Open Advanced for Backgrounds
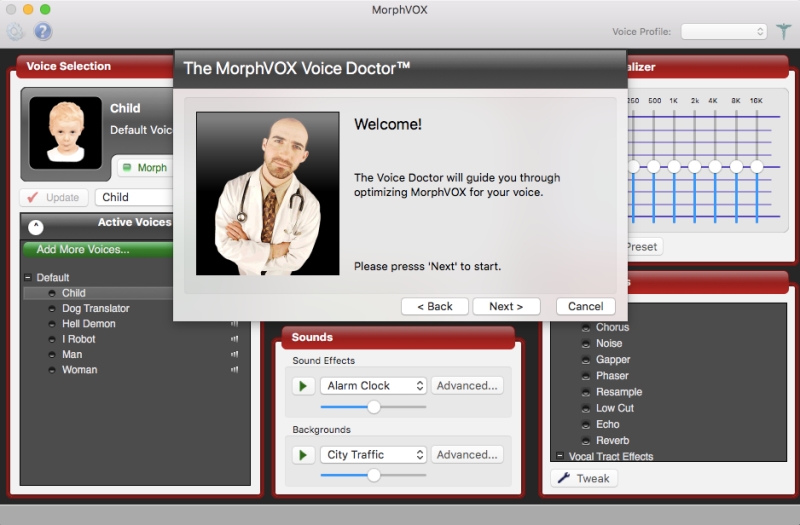800x525 pixels. [x=467, y=455]
